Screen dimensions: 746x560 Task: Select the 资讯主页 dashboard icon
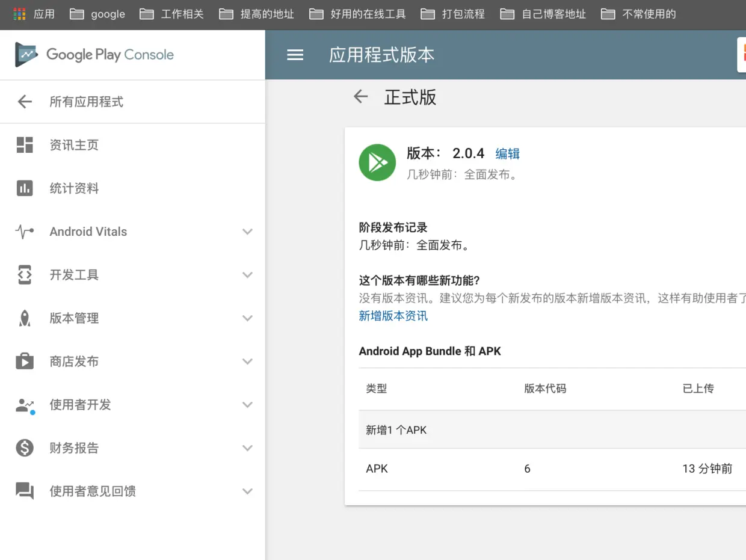(25, 144)
